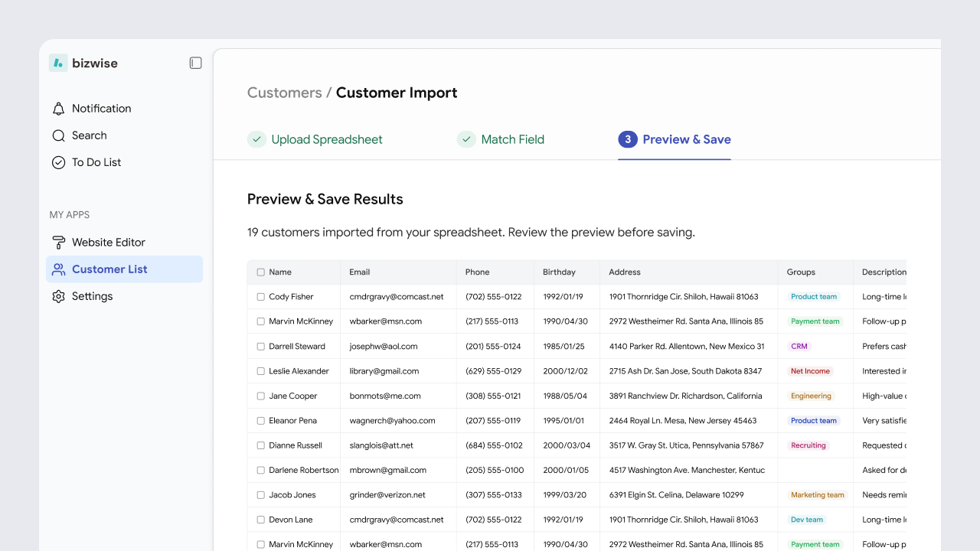Click the Settings gear icon

58,296
